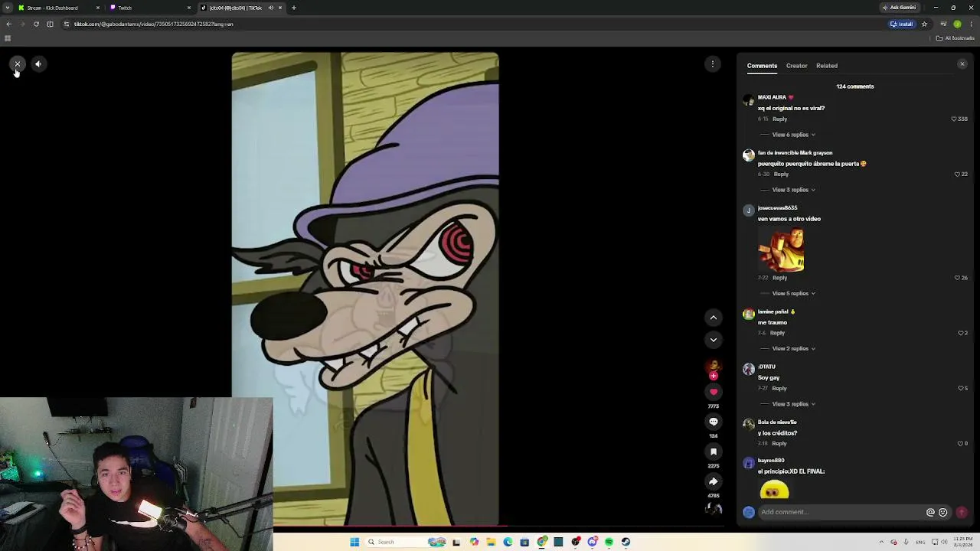Select the TikTok browser tab
Screen dimensions: 980x551
click(x=241, y=8)
